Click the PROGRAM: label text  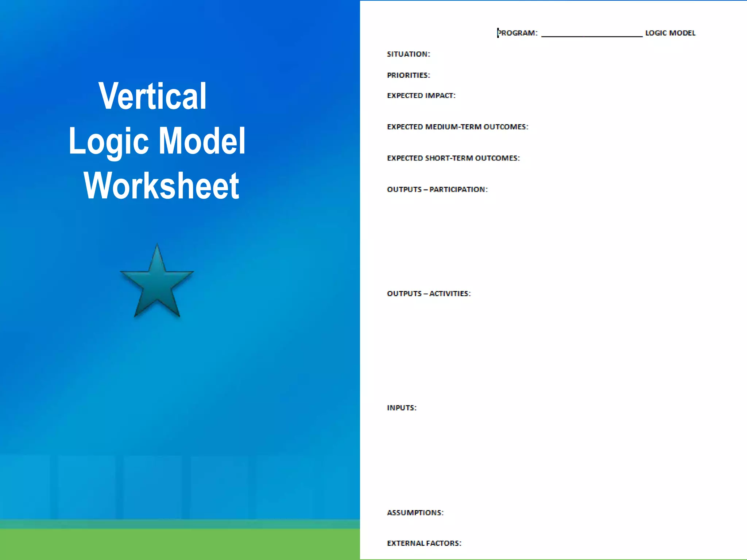[518, 33]
